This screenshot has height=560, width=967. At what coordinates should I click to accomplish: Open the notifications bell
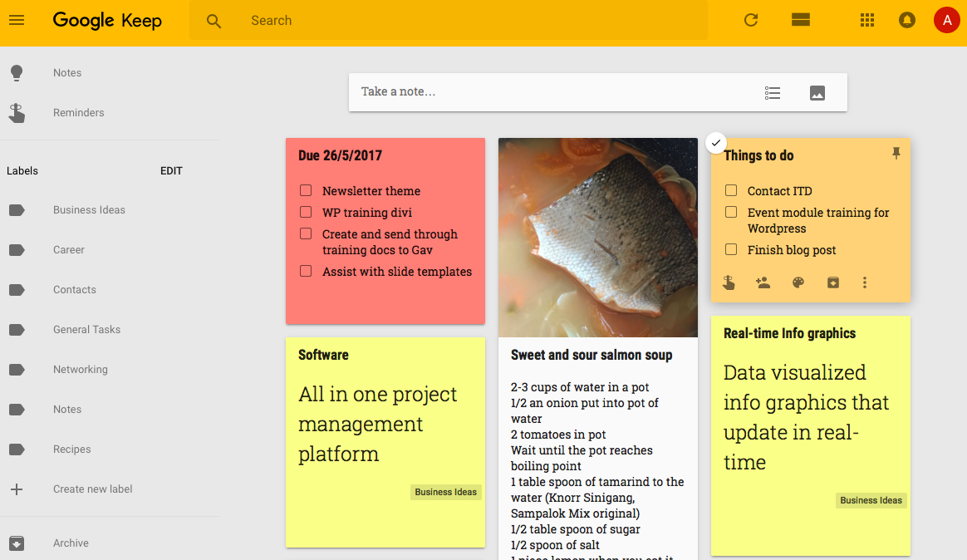coord(906,20)
